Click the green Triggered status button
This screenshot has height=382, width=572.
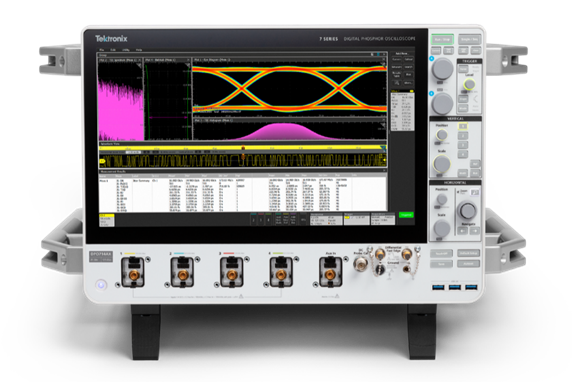(406, 215)
